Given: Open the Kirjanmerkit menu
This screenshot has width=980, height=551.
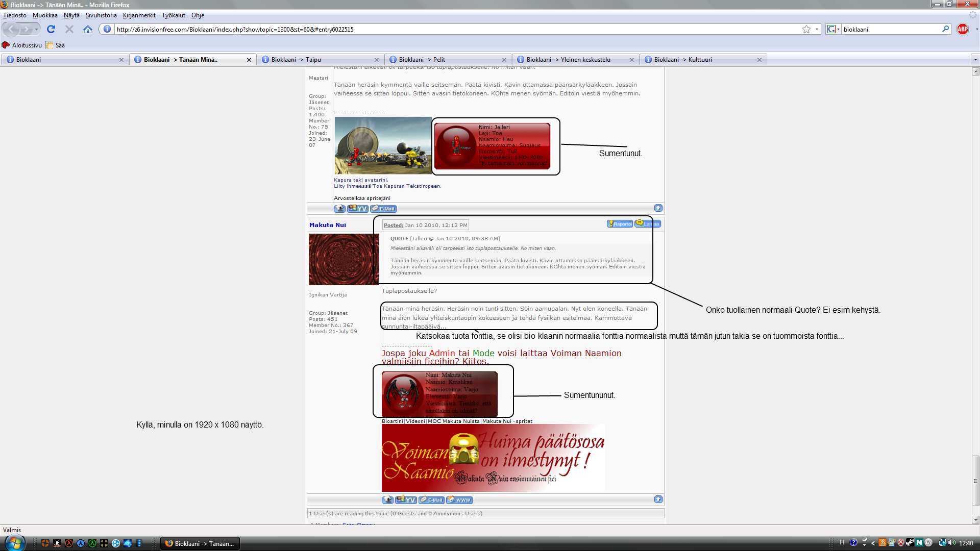Looking at the screenshot, I should pos(139,15).
